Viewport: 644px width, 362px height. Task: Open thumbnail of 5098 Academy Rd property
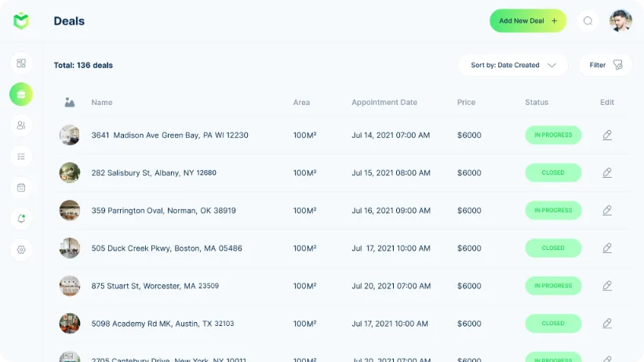tap(69, 324)
